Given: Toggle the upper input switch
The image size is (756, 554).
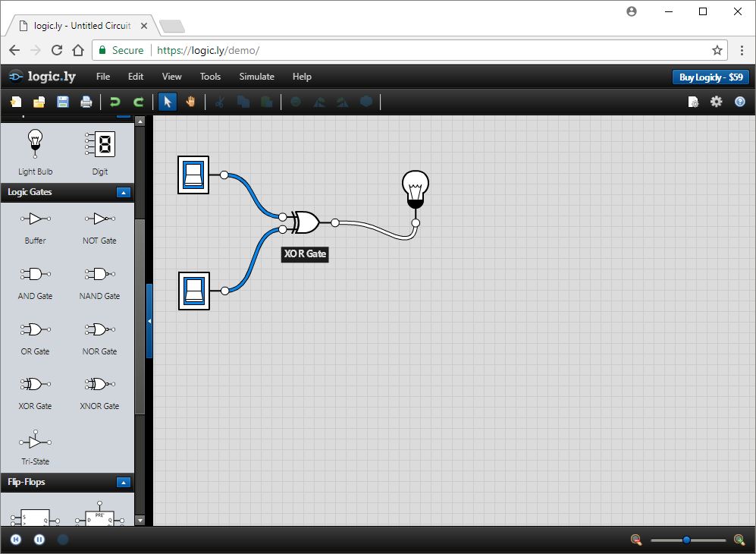Looking at the screenshot, I should 193,175.
